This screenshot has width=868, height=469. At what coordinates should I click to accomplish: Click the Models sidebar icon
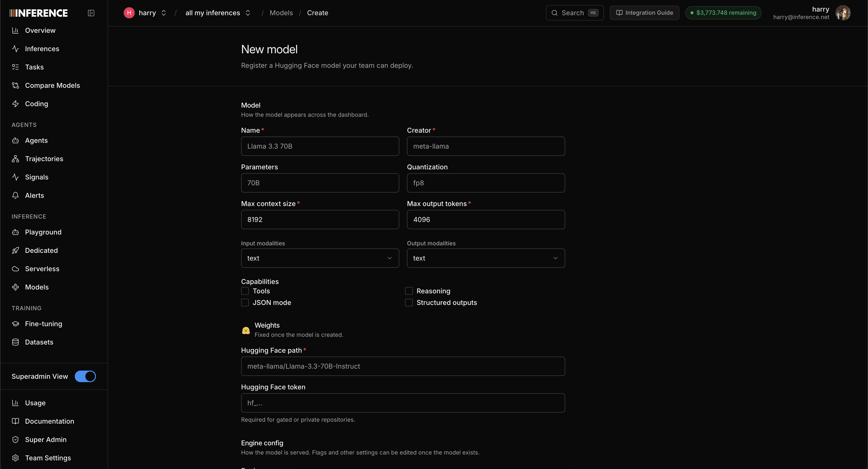[15, 287]
